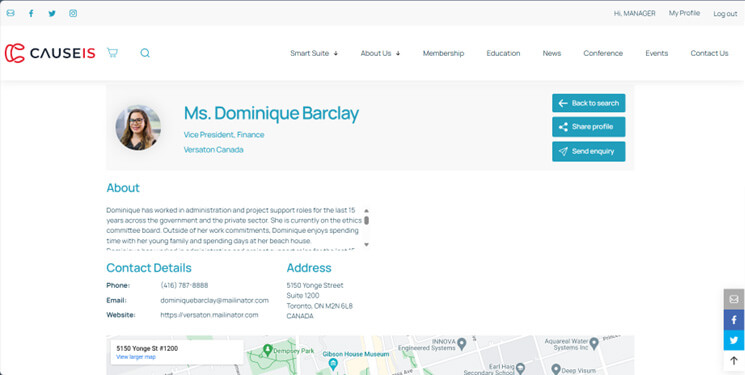The height and width of the screenshot is (375, 745).
Task: Open the Membership menu item
Action: (443, 53)
